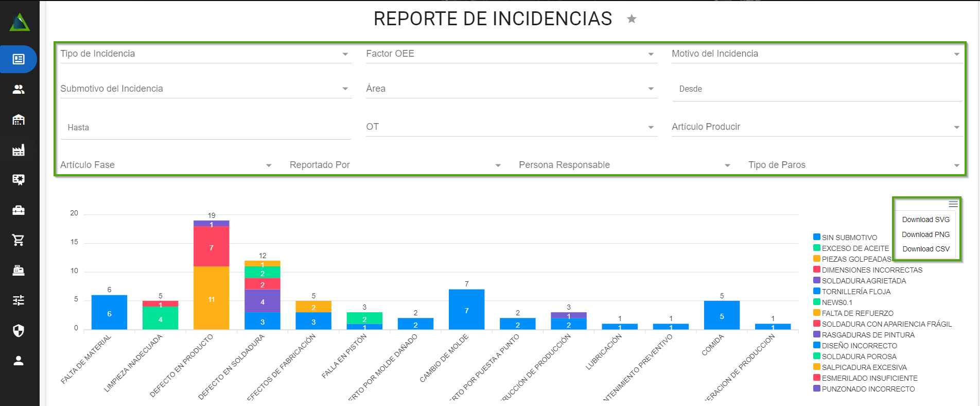Toggle DIMENSIONES INCORRECTAS legend series

(x=871, y=270)
